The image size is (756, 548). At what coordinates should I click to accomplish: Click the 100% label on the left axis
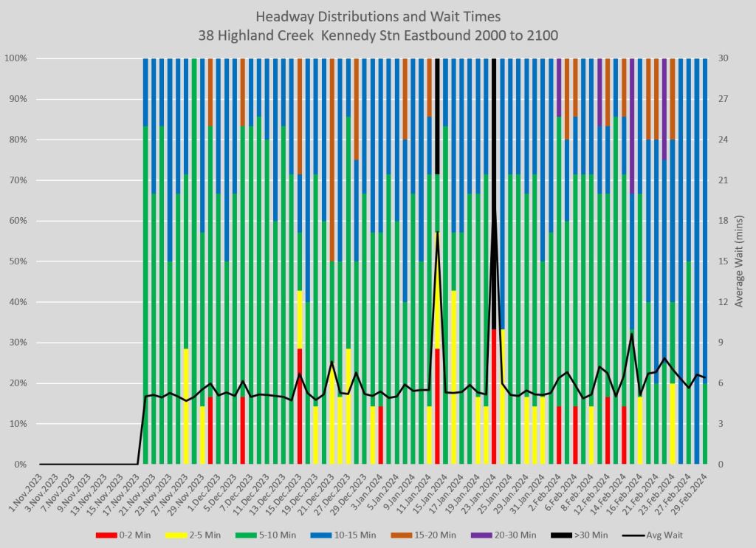[15, 58]
